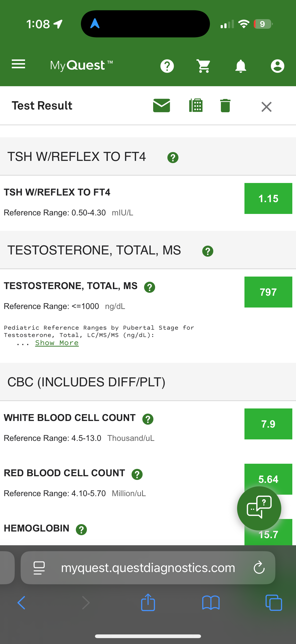The image size is (296, 644).
Task: Show Hemoglobin test info
Action: [81, 530]
